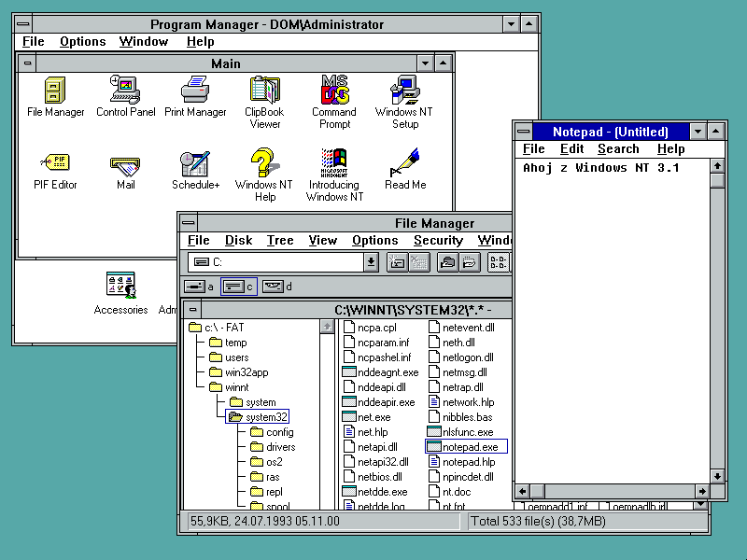The width and height of the screenshot is (747, 560).
Task: Select the winnt folder in tree
Action: coord(236,387)
